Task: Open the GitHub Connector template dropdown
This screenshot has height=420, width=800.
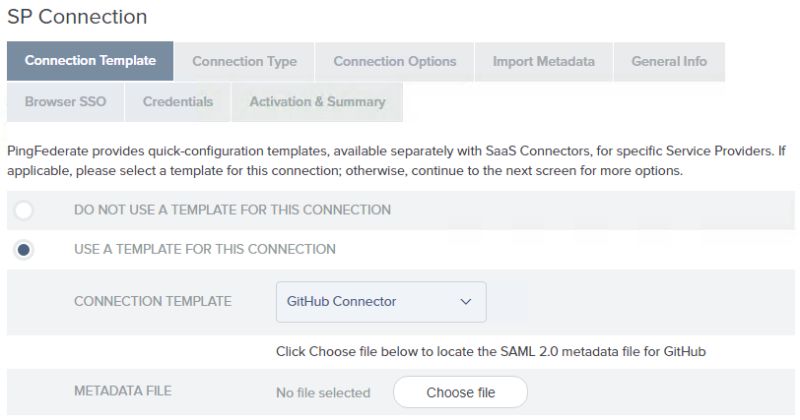Action: pos(380,301)
